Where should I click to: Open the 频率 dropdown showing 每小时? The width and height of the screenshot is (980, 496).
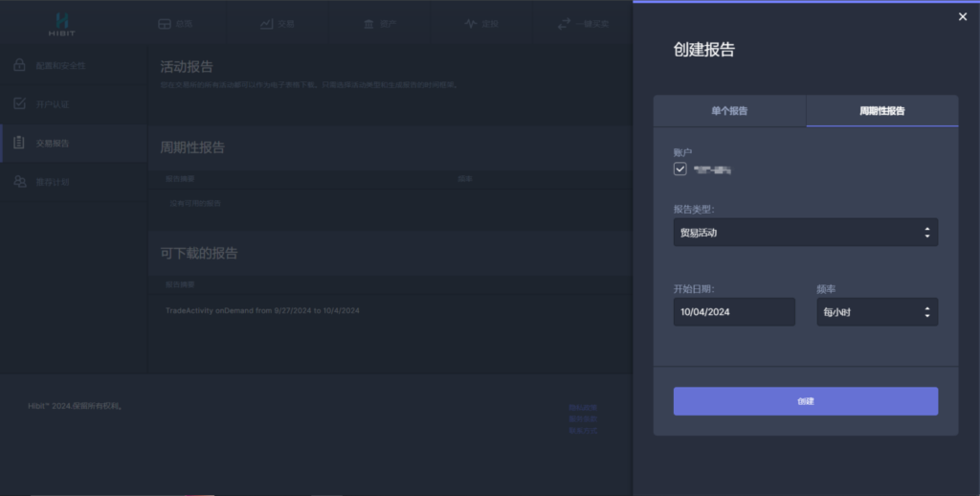coord(877,312)
